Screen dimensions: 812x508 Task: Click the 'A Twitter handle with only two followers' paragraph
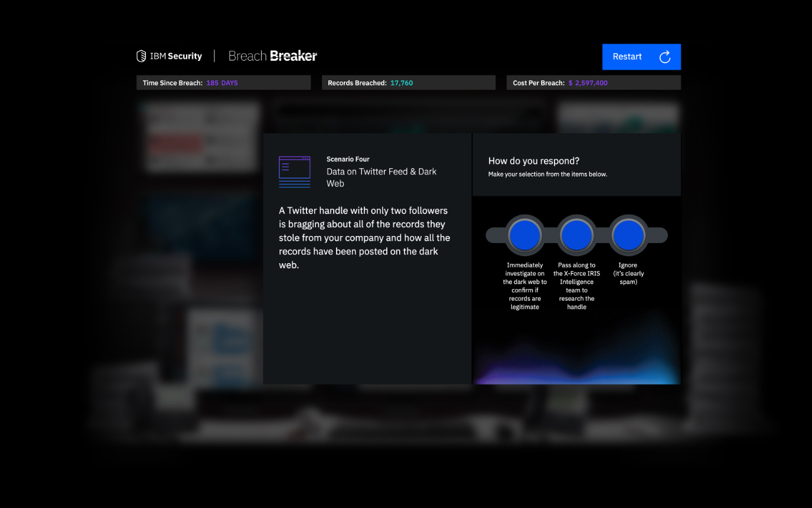(x=364, y=238)
